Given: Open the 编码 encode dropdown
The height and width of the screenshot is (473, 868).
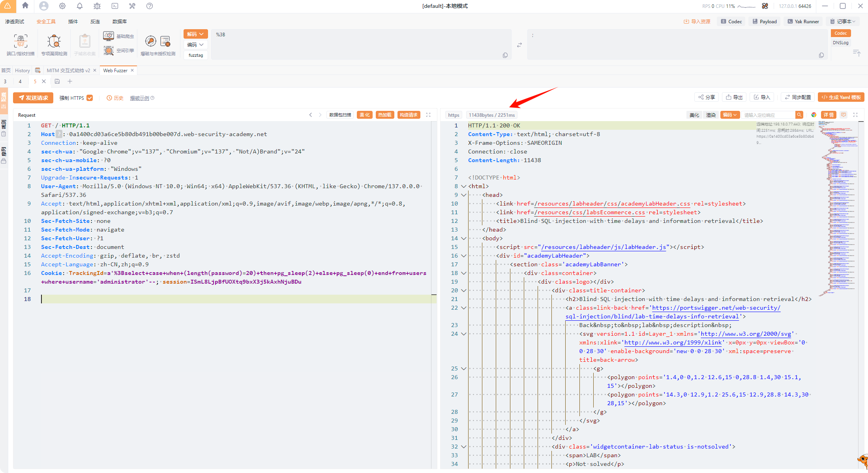Looking at the screenshot, I should point(195,45).
